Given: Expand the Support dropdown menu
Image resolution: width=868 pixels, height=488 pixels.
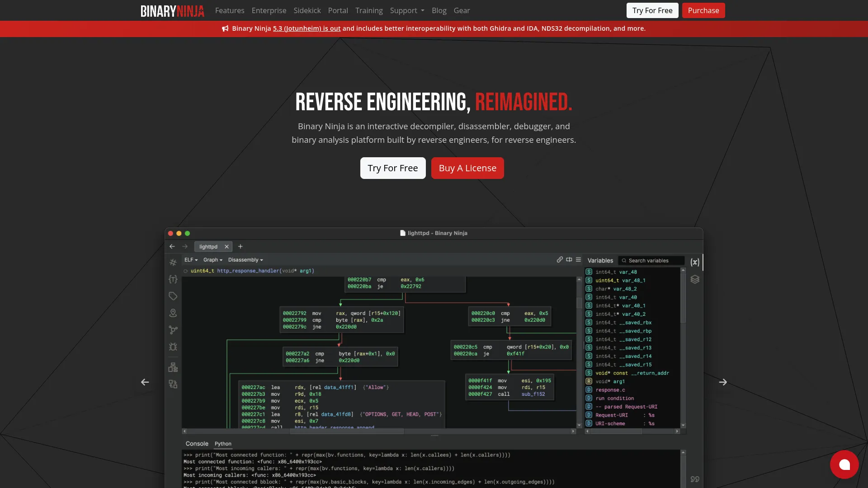Looking at the screenshot, I should (407, 10).
